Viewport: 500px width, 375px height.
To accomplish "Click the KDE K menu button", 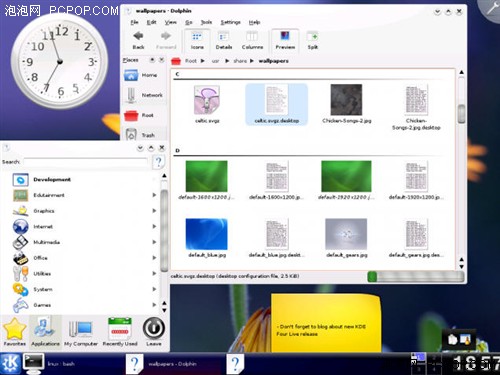I will click(x=10, y=364).
